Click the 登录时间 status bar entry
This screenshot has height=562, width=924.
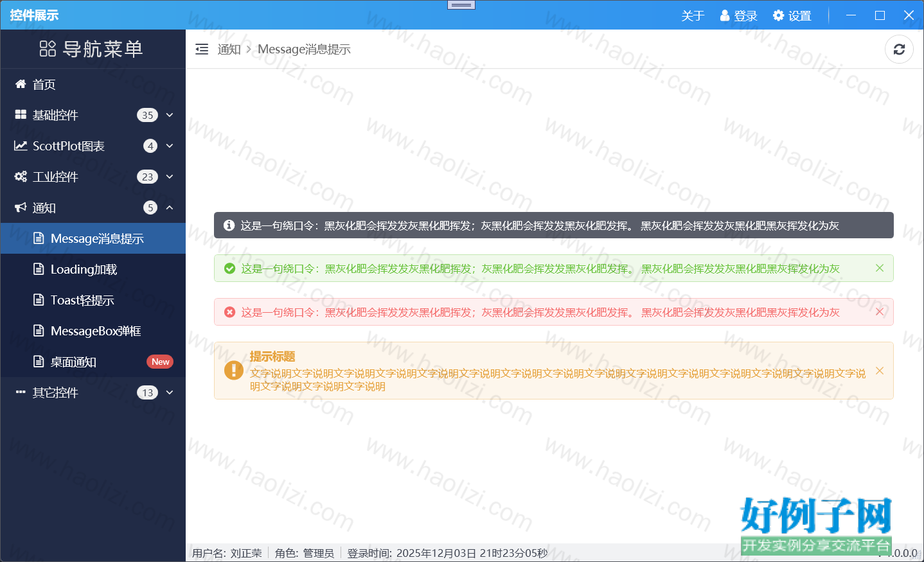tap(447, 553)
